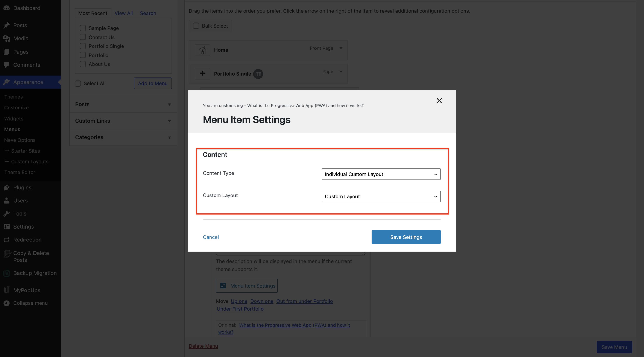This screenshot has width=644, height=357.
Task: Click the Cancel link in dialog
Action: pyautogui.click(x=211, y=237)
